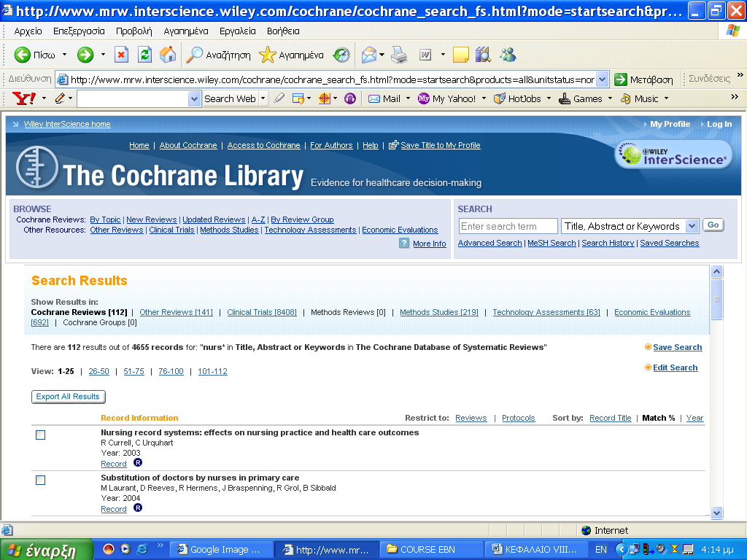Click the blue help question mark icon
747x560 pixels.
[x=404, y=244]
